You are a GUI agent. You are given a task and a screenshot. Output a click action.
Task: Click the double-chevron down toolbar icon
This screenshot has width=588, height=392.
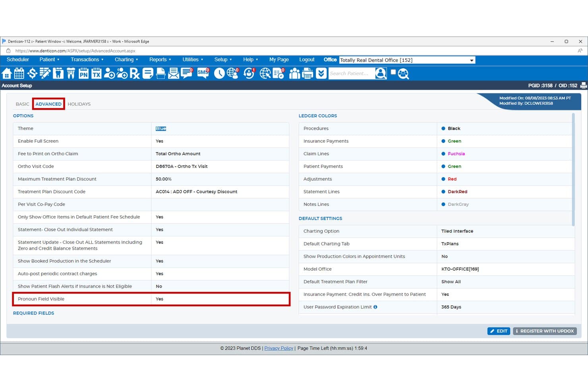(321, 73)
